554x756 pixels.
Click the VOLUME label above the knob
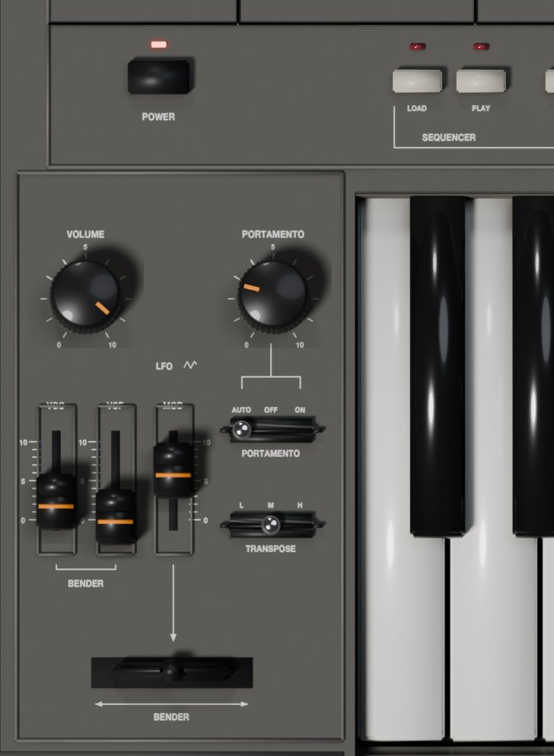tap(85, 234)
